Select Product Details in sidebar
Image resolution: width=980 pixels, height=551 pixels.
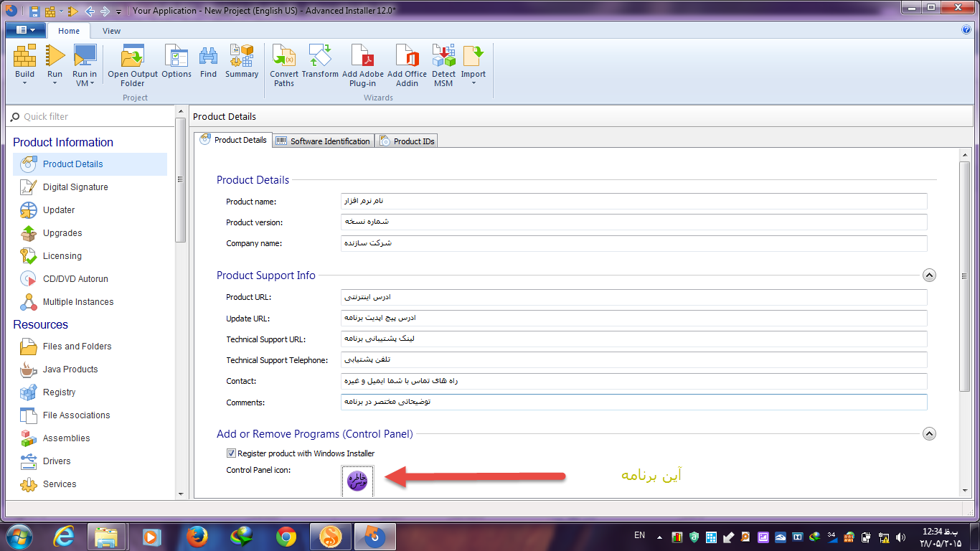pyautogui.click(x=90, y=164)
